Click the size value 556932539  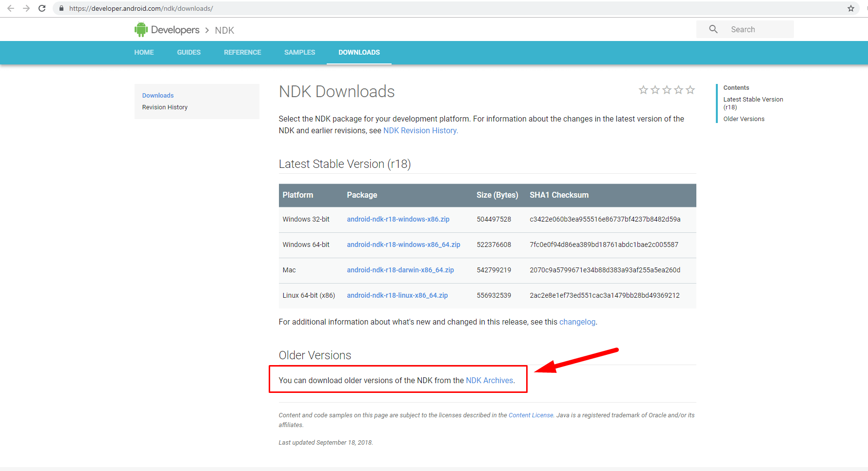pos(493,295)
